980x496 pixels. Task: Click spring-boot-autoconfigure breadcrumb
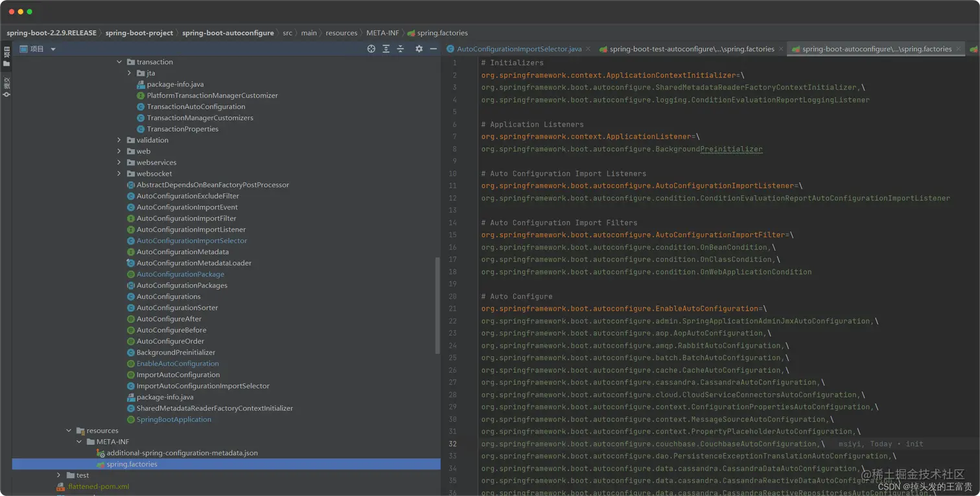tap(228, 33)
